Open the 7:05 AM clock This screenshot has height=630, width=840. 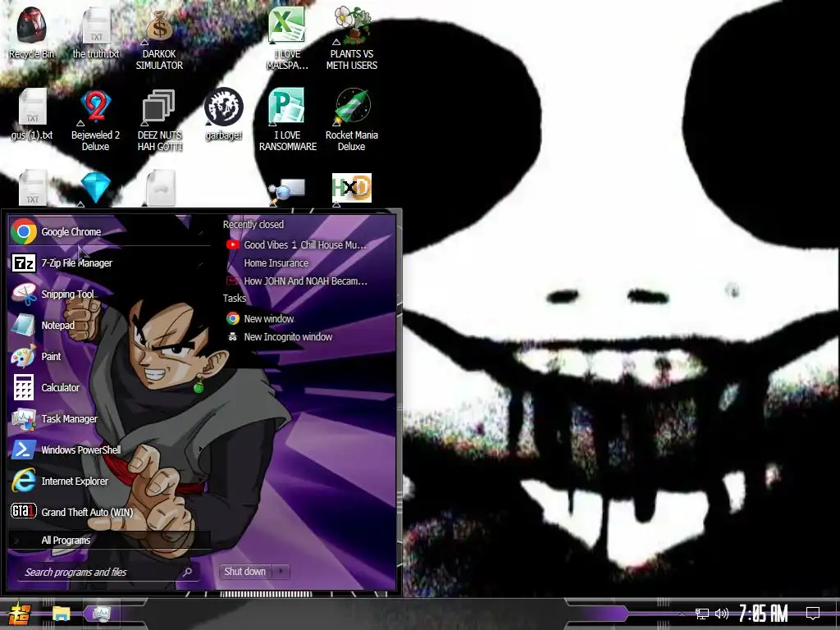pos(764,614)
